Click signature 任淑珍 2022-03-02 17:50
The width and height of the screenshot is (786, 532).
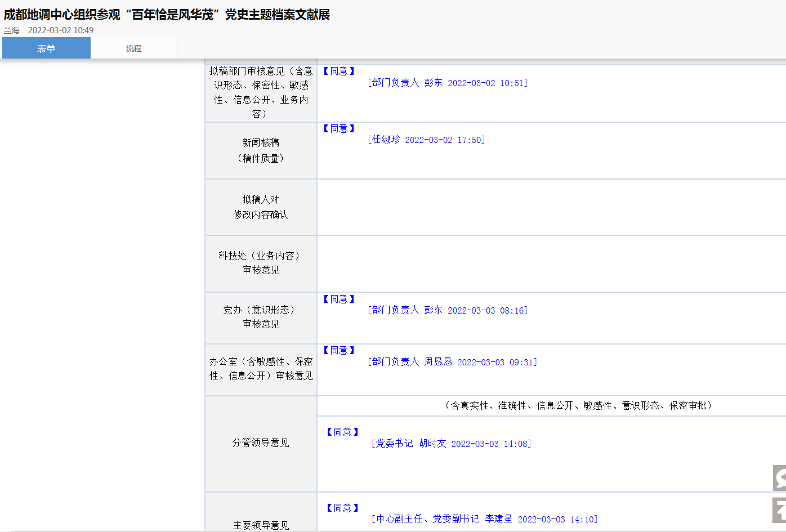[x=426, y=140]
